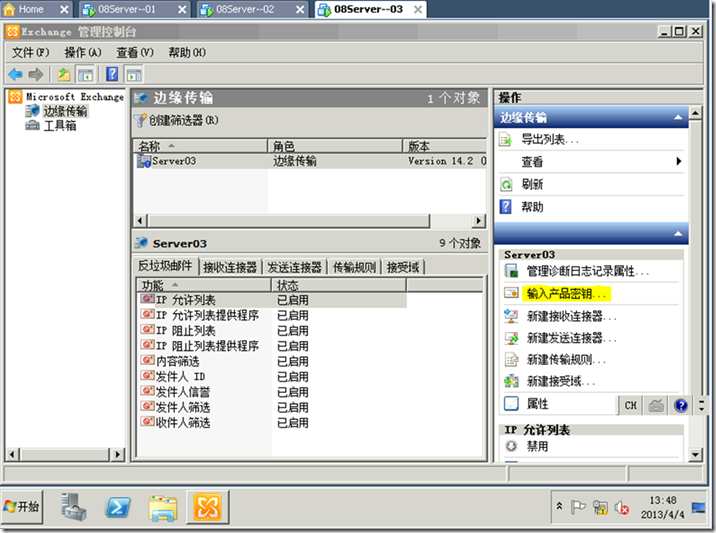Launch PowerShell from taskbar
The width and height of the screenshot is (716, 533).
[118, 507]
